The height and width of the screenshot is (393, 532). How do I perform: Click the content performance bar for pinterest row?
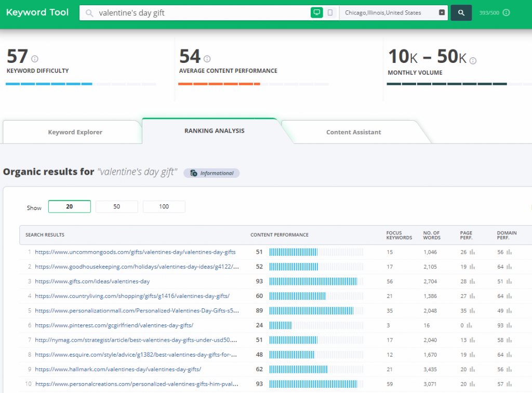(x=316, y=325)
